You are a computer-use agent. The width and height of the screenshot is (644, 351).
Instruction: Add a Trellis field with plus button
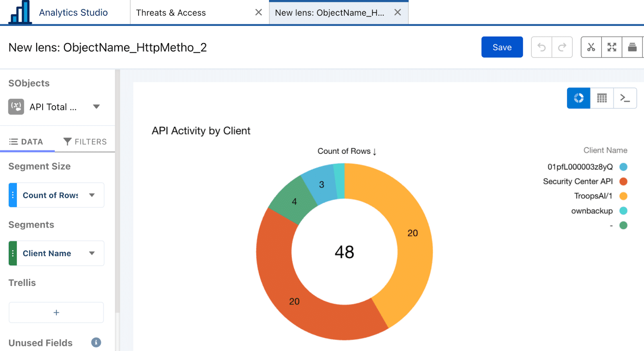56,313
